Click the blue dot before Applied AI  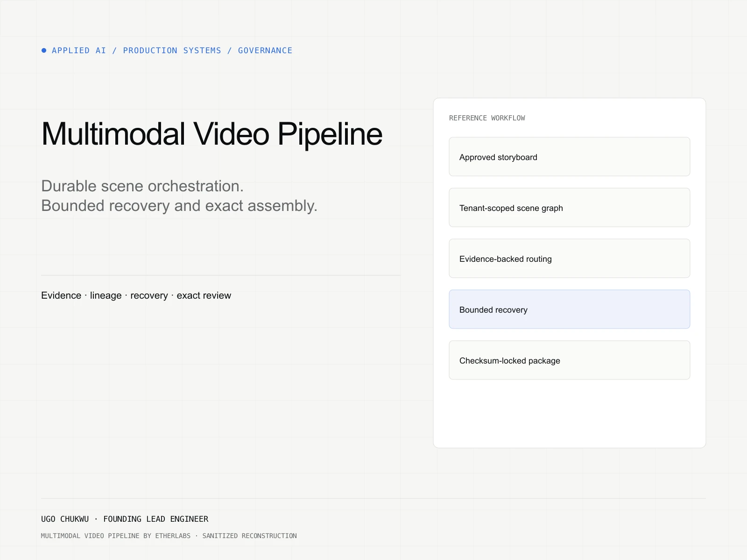tap(44, 50)
